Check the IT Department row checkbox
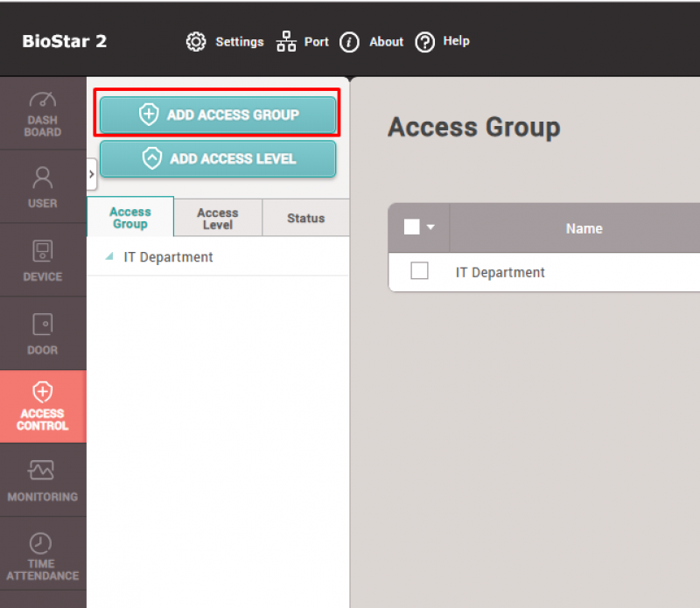Image resolution: width=700 pixels, height=608 pixels. (419, 271)
